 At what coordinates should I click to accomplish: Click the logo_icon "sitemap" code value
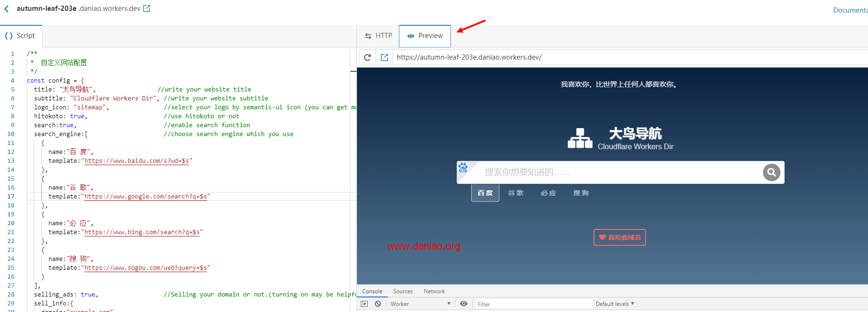(x=89, y=107)
